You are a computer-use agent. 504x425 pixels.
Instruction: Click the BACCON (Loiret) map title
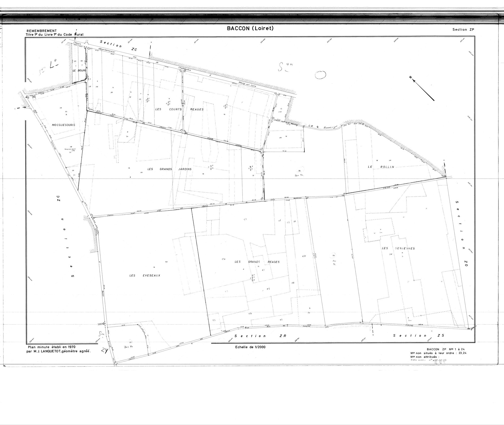tap(250, 28)
